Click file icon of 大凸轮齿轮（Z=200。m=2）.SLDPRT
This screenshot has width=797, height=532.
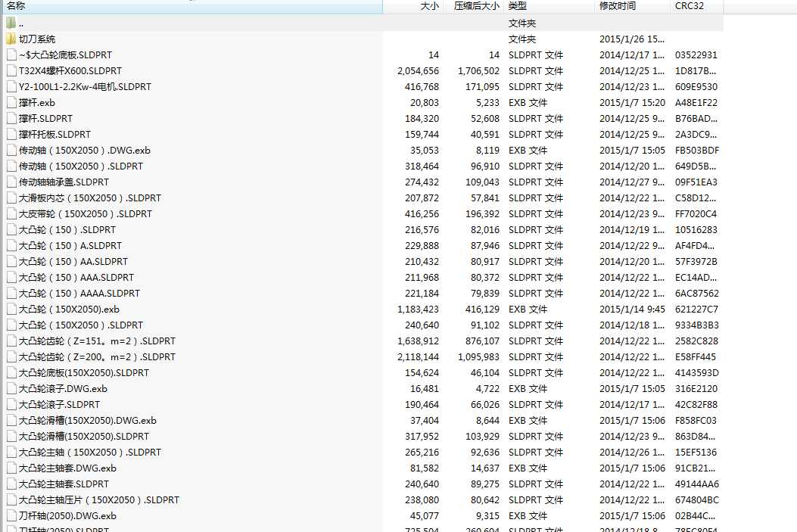coord(11,357)
